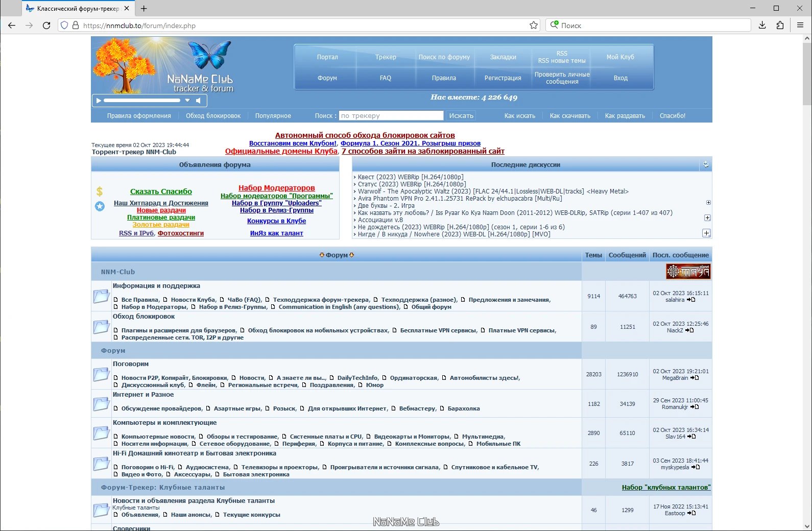This screenshot has height=531, width=812.
Task: Mute the header audio player speaker
Action: tap(198, 101)
